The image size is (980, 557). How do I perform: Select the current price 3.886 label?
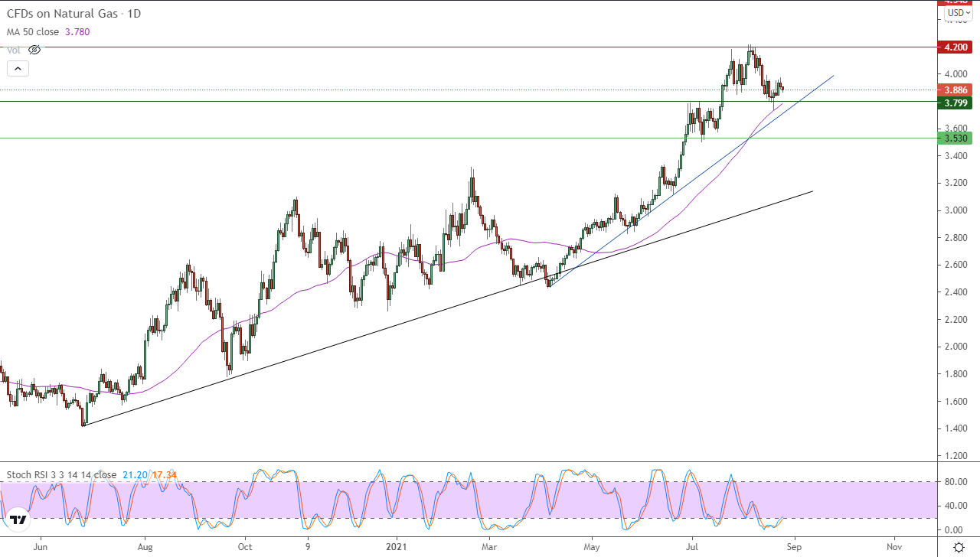click(x=955, y=90)
